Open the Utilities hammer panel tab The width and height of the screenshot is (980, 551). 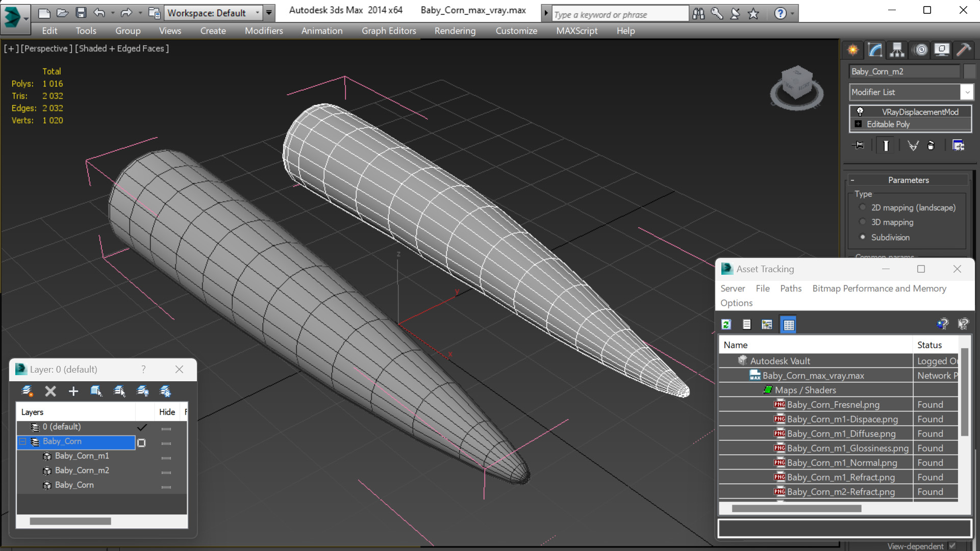pos(964,49)
